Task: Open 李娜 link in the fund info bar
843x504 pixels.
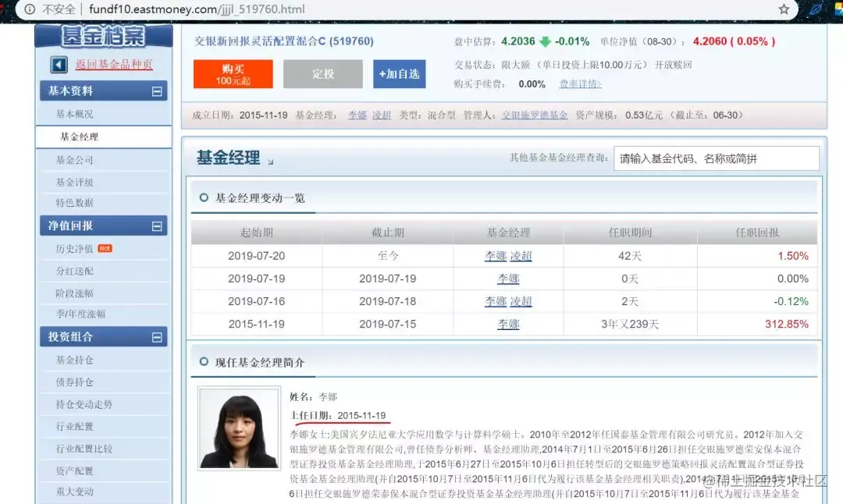Action: 357,115
